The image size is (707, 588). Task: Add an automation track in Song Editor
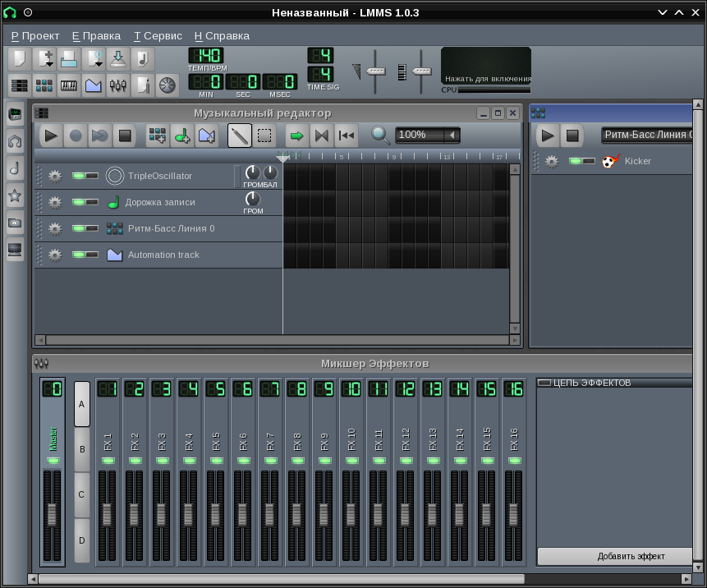(207, 136)
